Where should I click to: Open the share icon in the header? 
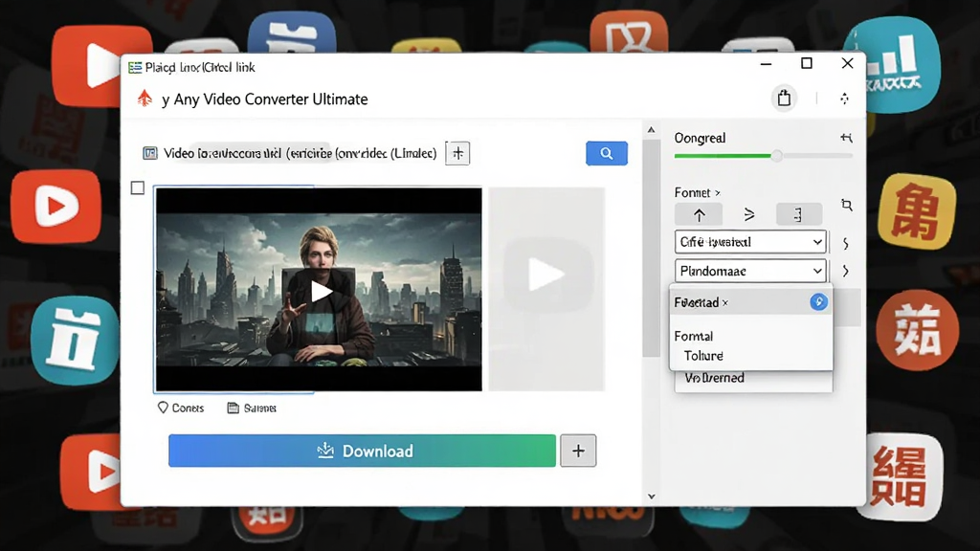(784, 99)
